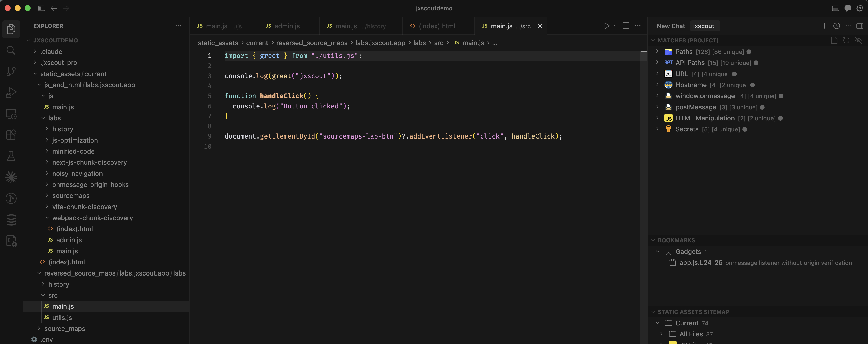Split the editor using the split icon
868x344 pixels.
626,26
